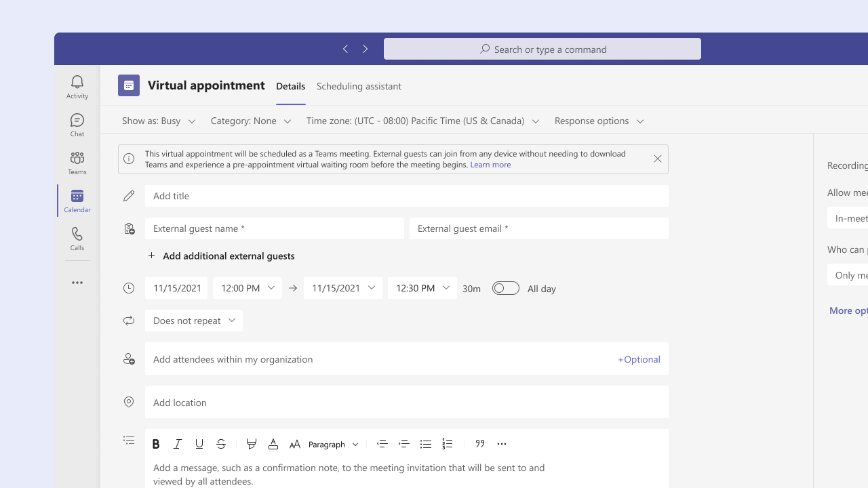Toggle the All day switch
This screenshot has height=488, width=868.
coord(506,288)
